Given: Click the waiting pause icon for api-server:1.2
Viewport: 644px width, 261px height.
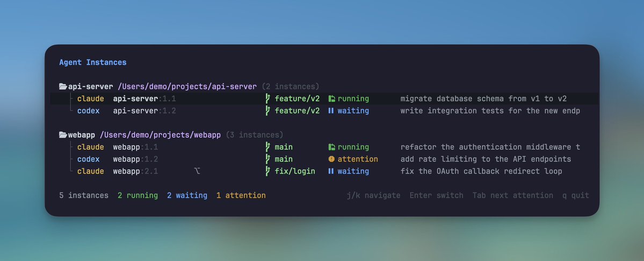Looking at the screenshot, I should tap(331, 110).
